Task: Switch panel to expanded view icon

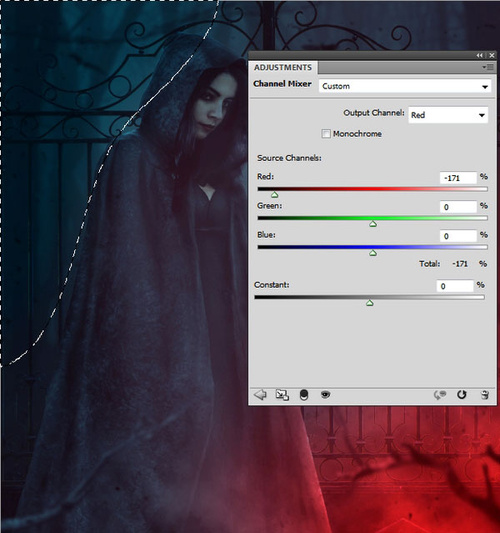Action: pos(282,395)
